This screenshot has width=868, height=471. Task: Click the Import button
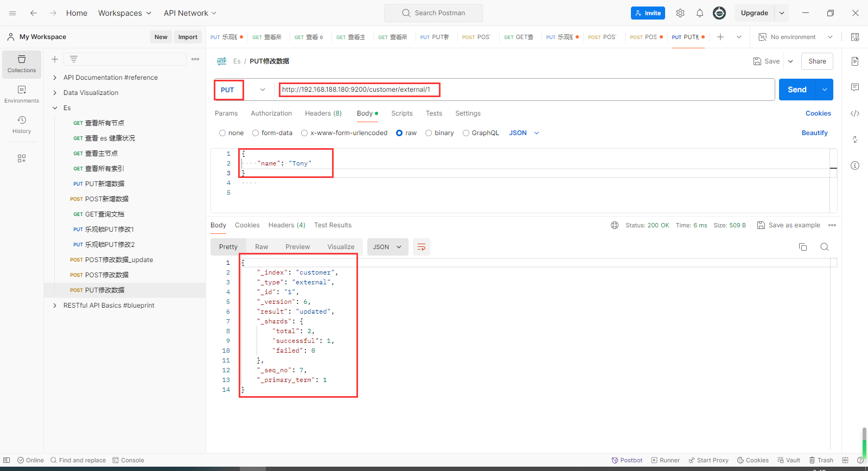click(x=188, y=37)
